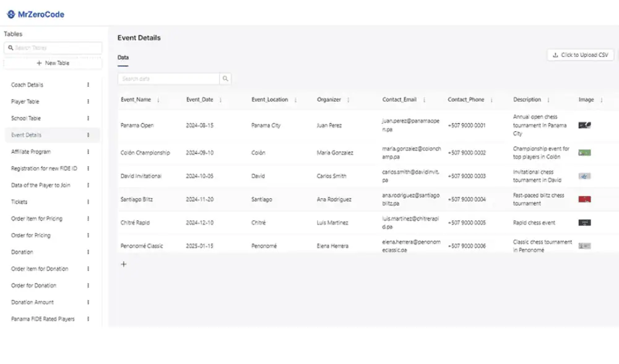This screenshot has width=619, height=364.
Task: Open the three-dot menu for Donation table
Action: point(88,252)
